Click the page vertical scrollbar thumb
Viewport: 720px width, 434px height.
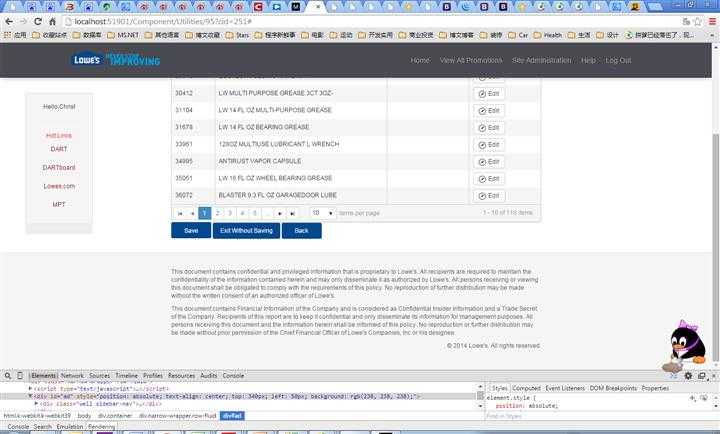tap(715, 247)
